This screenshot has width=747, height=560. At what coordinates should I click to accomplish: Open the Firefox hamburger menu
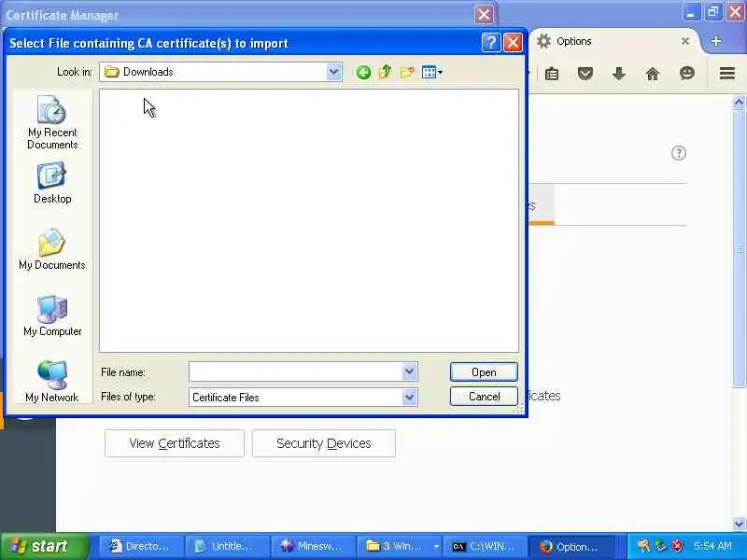point(727,74)
